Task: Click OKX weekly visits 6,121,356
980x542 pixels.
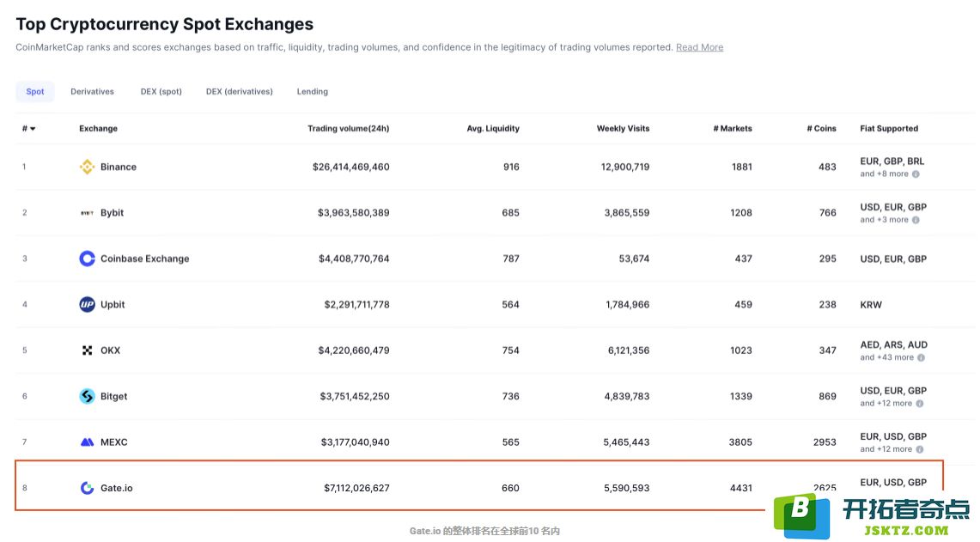Action: pos(629,350)
